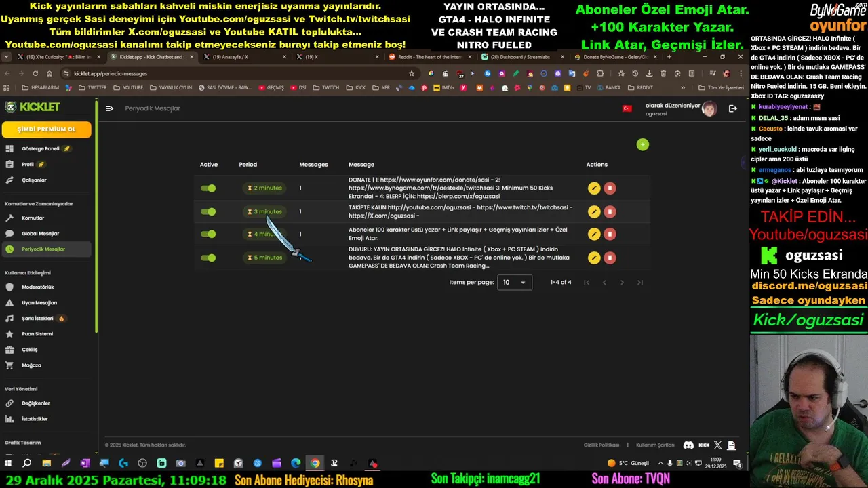The image size is (868, 488).
Task: Delete the DUYURU periodic message
Action: (x=610, y=258)
